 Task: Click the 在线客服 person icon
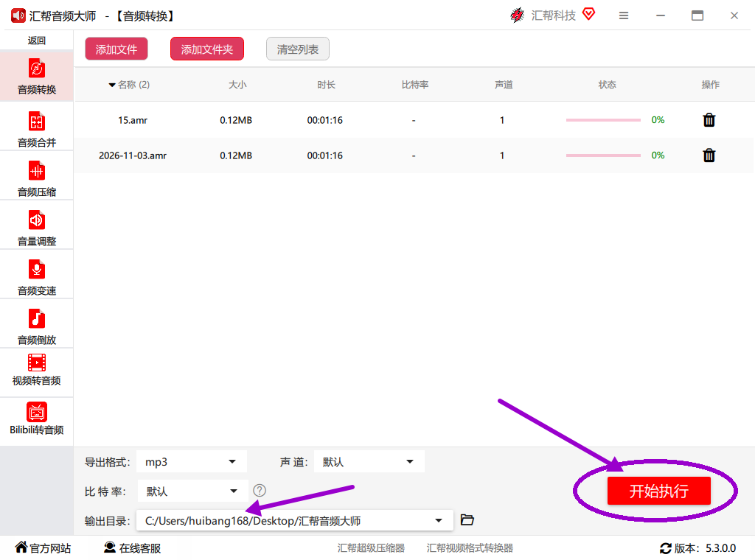point(110,547)
